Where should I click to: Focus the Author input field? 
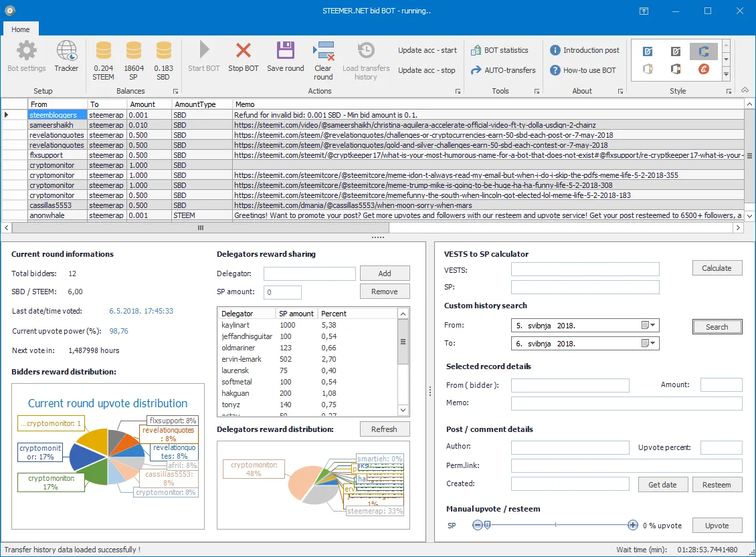click(570, 447)
